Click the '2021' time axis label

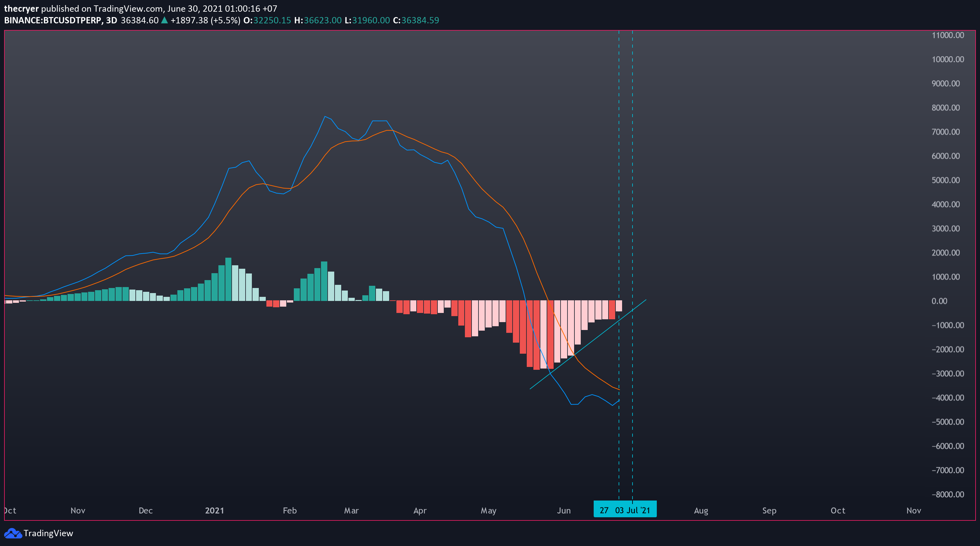pos(215,511)
